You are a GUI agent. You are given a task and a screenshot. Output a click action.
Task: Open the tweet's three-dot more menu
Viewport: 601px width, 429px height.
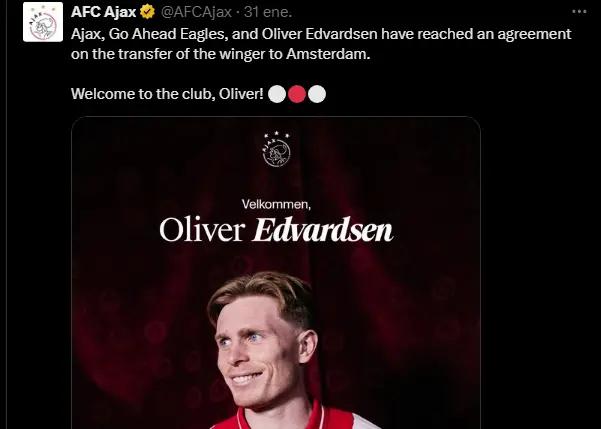[x=579, y=12]
